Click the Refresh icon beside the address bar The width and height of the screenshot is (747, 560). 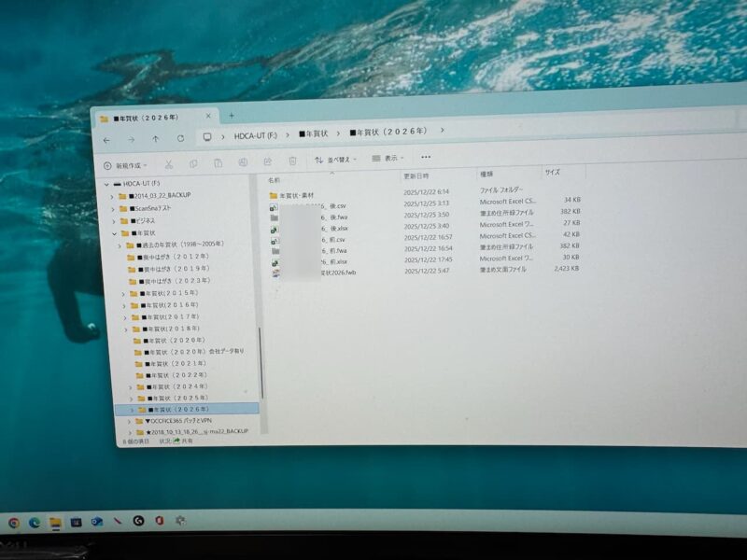[x=180, y=138]
